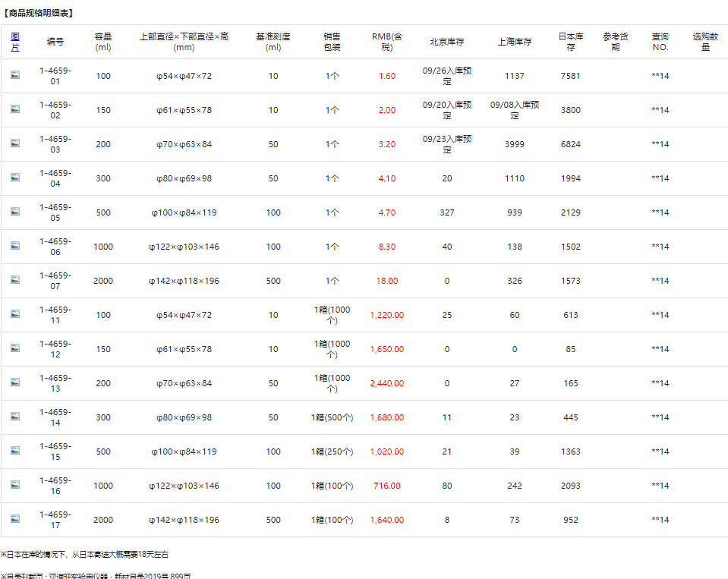Click image icon in the 1-4659-16 row
Screen dimensions: 728x579
[15, 485]
